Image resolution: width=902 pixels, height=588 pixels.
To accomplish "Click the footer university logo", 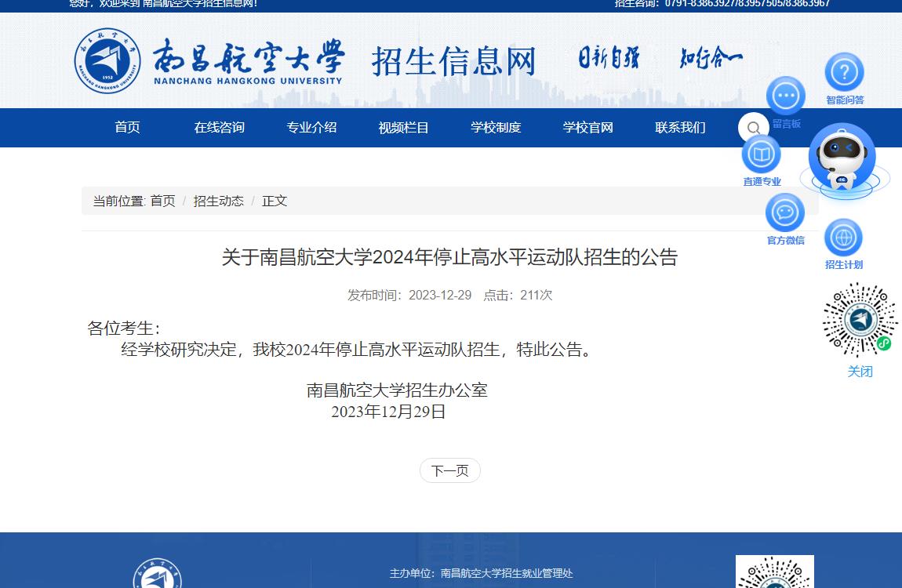I will (x=157, y=574).
